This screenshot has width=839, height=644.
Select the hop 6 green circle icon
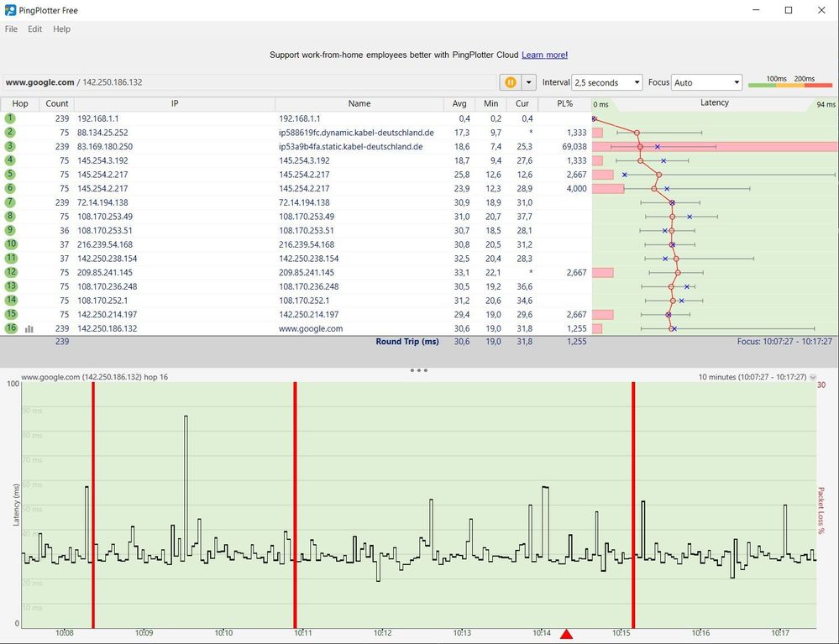click(10, 188)
